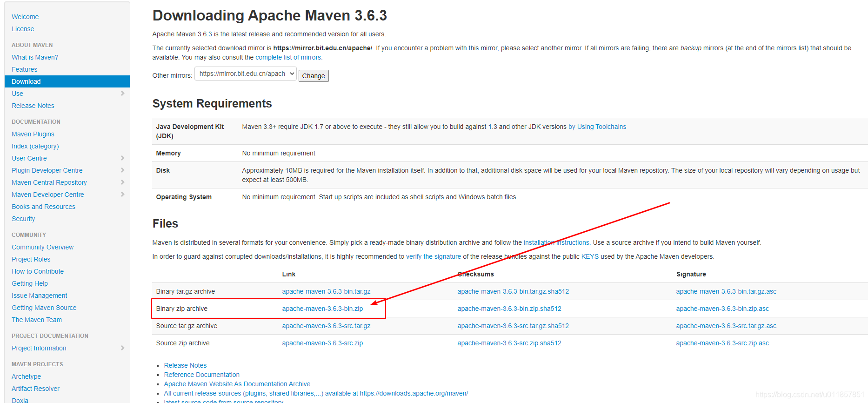Open the Security sidebar link

click(23, 219)
